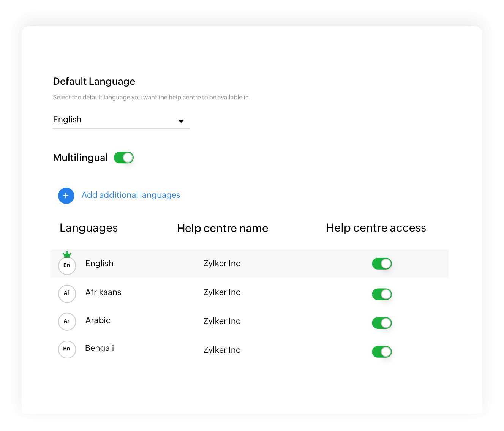Click Zylker Inc in the English row

coord(222,263)
